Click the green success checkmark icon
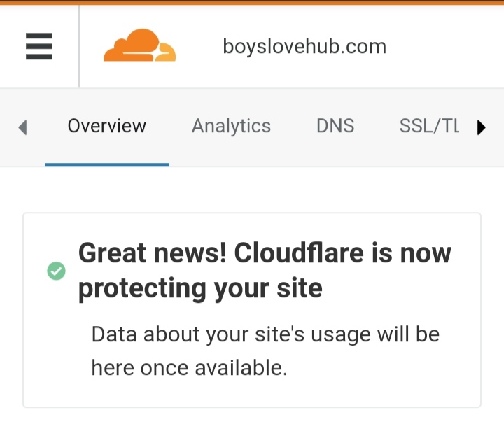 point(56,271)
